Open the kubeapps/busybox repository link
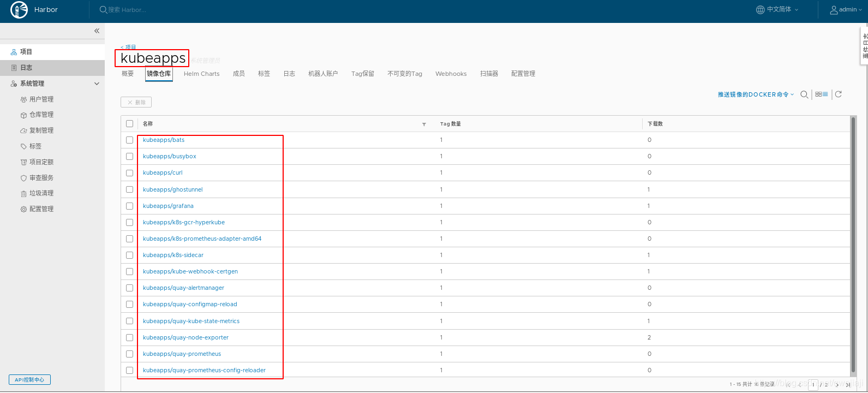Screen dimensions: 868x393 (x=170, y=157)
